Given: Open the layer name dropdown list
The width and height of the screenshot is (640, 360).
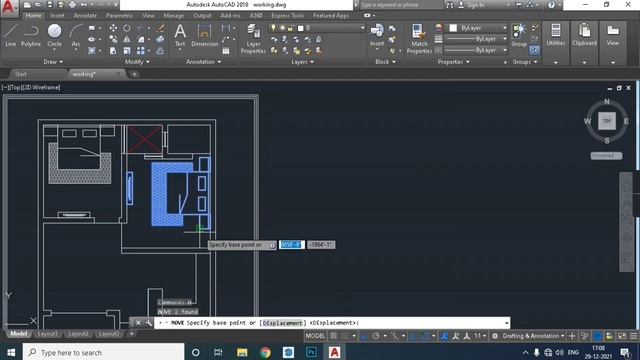Looking at the screenshot, I should [362, 28].
